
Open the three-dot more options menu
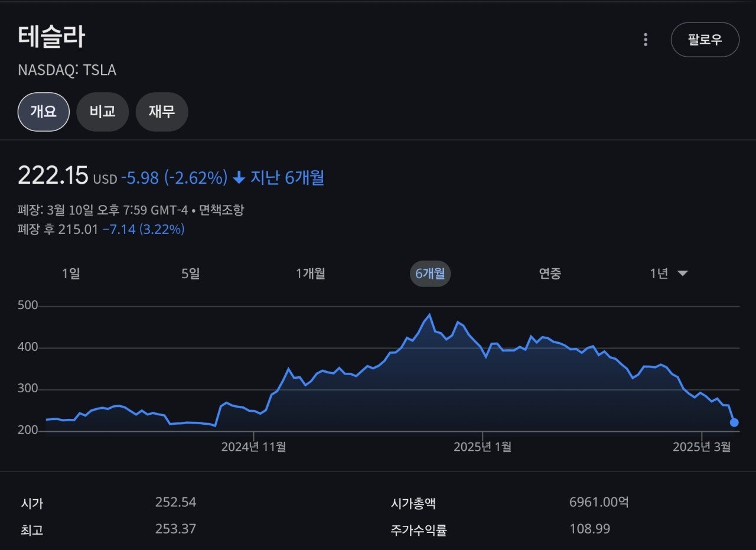(646, 40)
